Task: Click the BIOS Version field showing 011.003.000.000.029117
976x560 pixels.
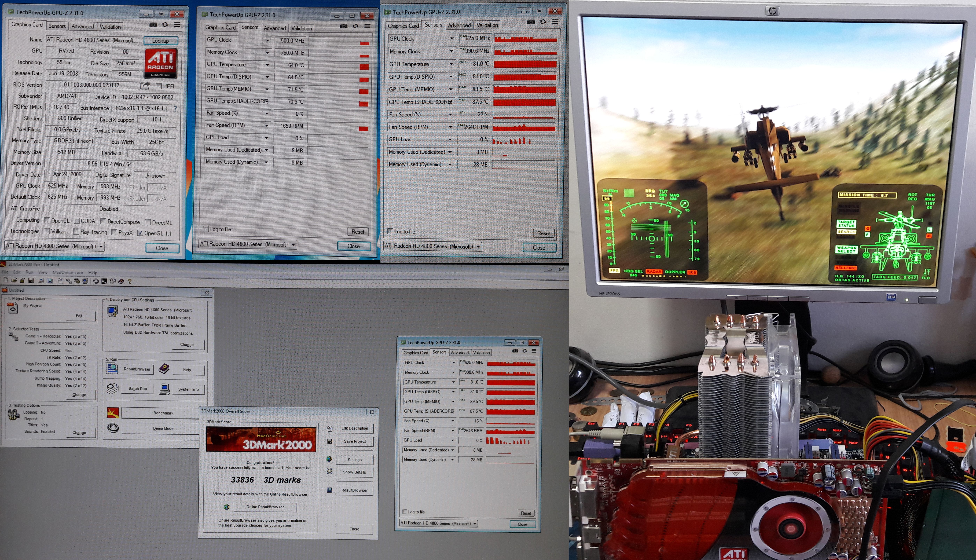Action: 92,85
